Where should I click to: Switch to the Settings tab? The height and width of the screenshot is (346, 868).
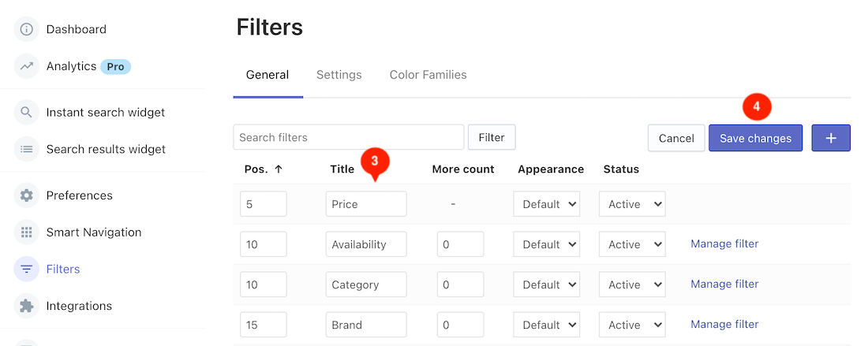(x=339, y=75)
